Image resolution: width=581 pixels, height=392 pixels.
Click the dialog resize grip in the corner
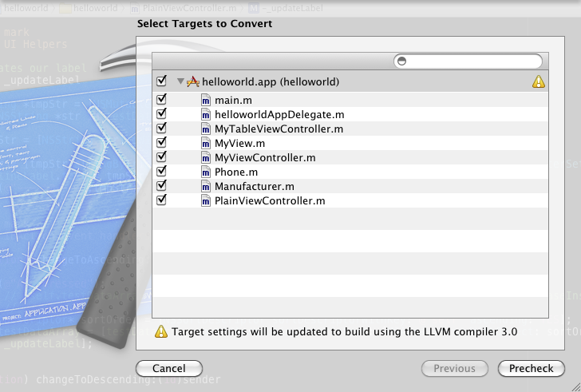tap(575, 386)
